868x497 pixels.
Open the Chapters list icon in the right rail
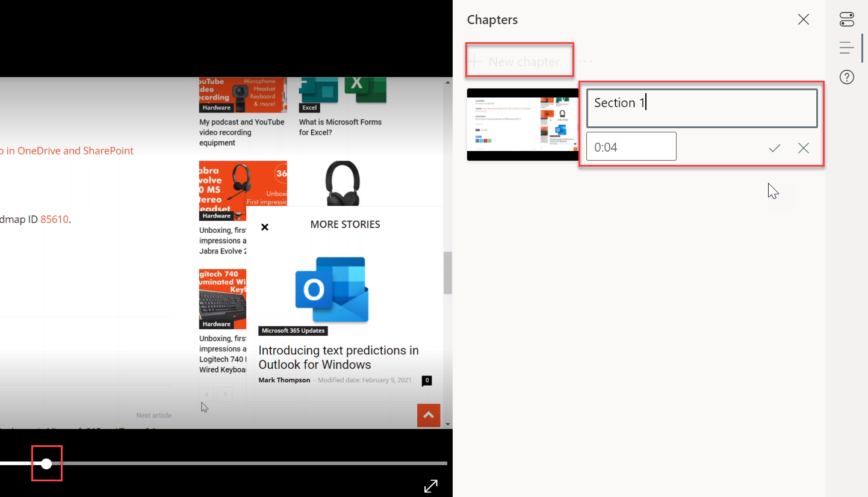[847, 48]
